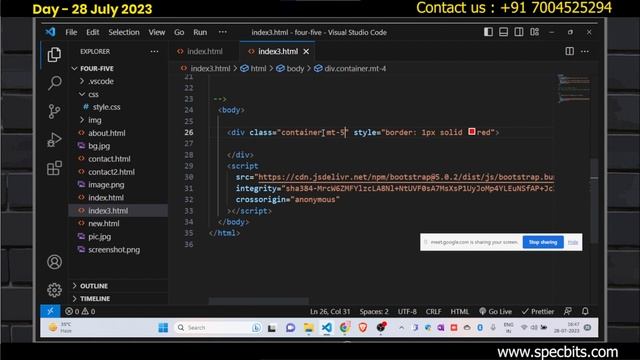640x360 pixels.
Task: Open notifications bell in status bar
Action: (x=585, y=311)
